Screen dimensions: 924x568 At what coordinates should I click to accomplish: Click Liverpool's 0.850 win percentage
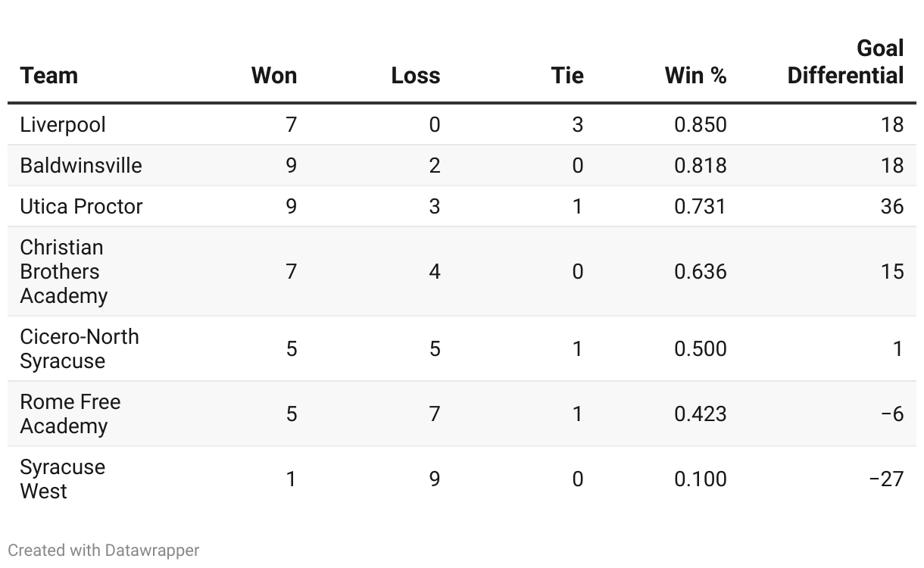700,125
